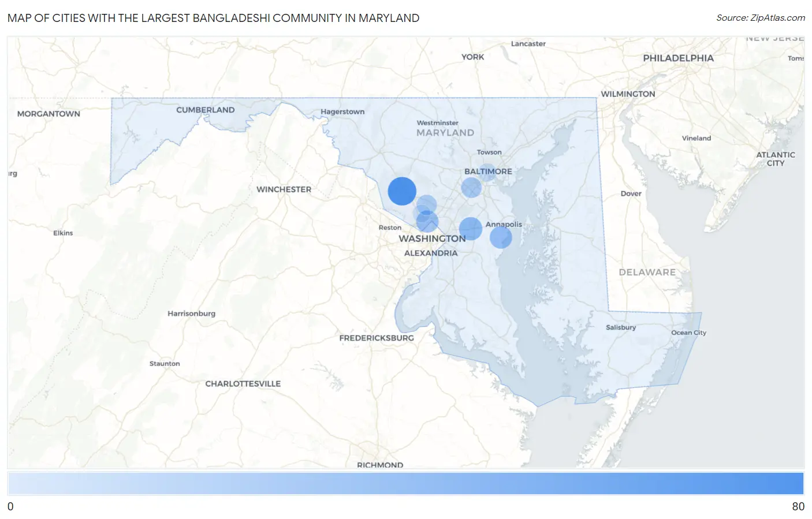Click the Westminster label
This screenshot has width=812, height=519.
(x=438, y=123)
